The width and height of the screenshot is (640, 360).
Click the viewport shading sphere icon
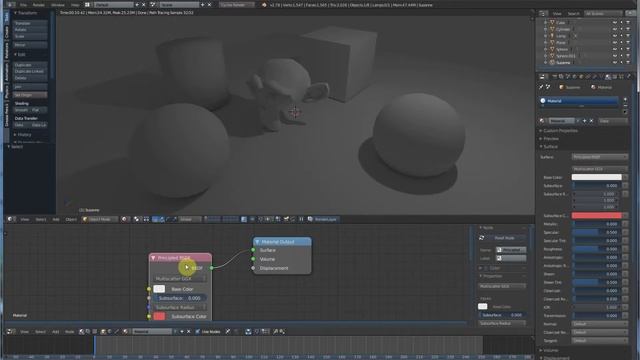(124, 220)
